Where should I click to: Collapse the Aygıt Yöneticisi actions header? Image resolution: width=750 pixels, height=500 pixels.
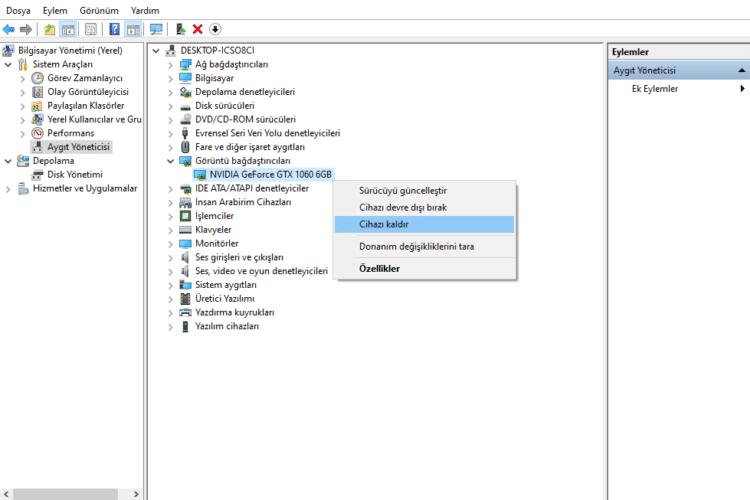tap(742, 70)
